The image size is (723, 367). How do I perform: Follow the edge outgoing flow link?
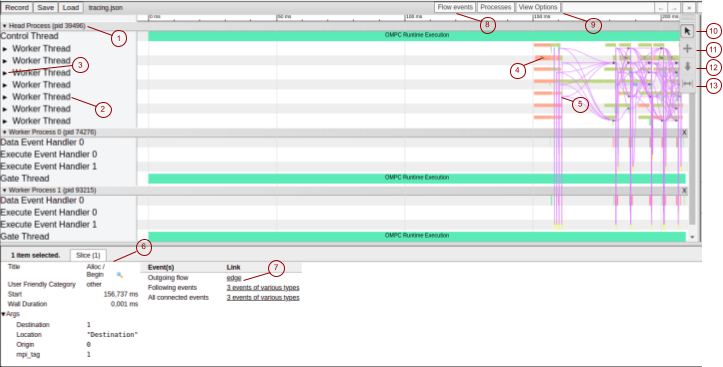(234, 278)
